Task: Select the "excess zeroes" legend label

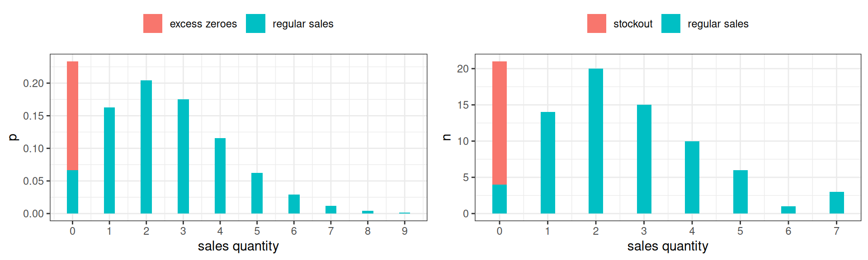Action: [x=203, y=24]
